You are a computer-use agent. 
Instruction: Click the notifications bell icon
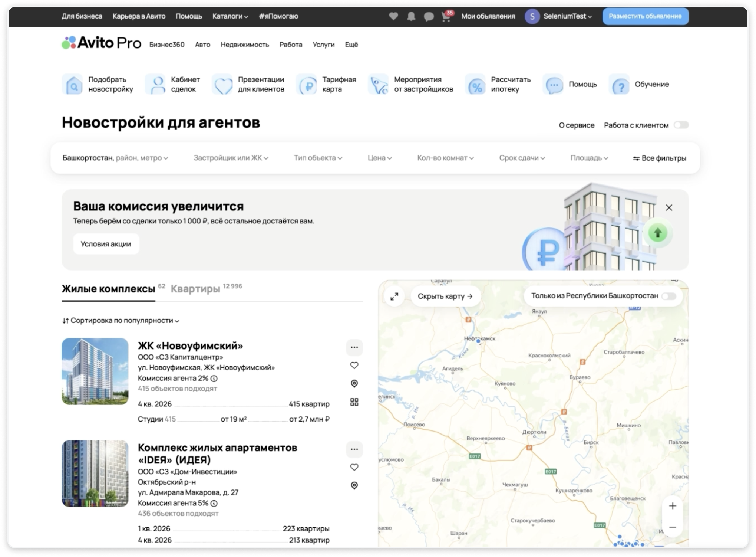click(411, 16)
